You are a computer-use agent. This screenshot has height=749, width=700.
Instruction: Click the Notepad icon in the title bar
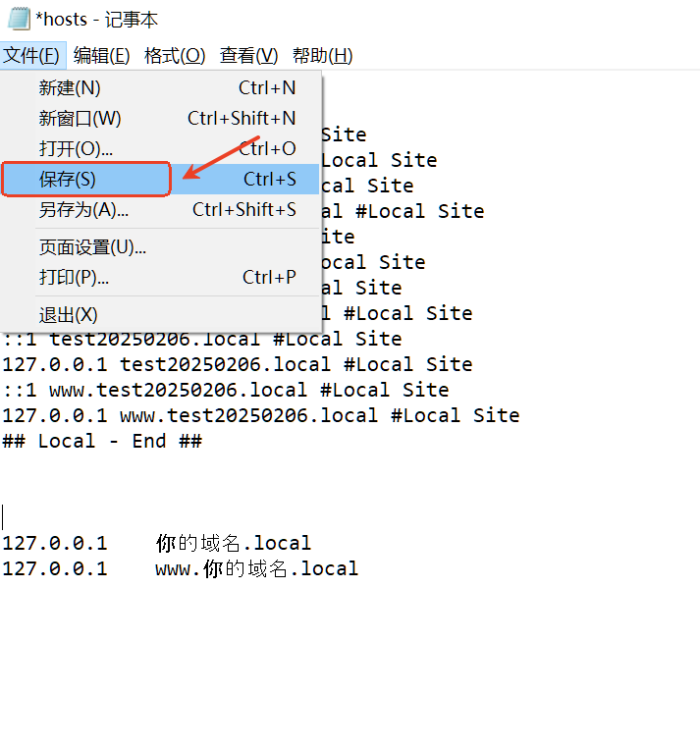[x=18, y=19]
